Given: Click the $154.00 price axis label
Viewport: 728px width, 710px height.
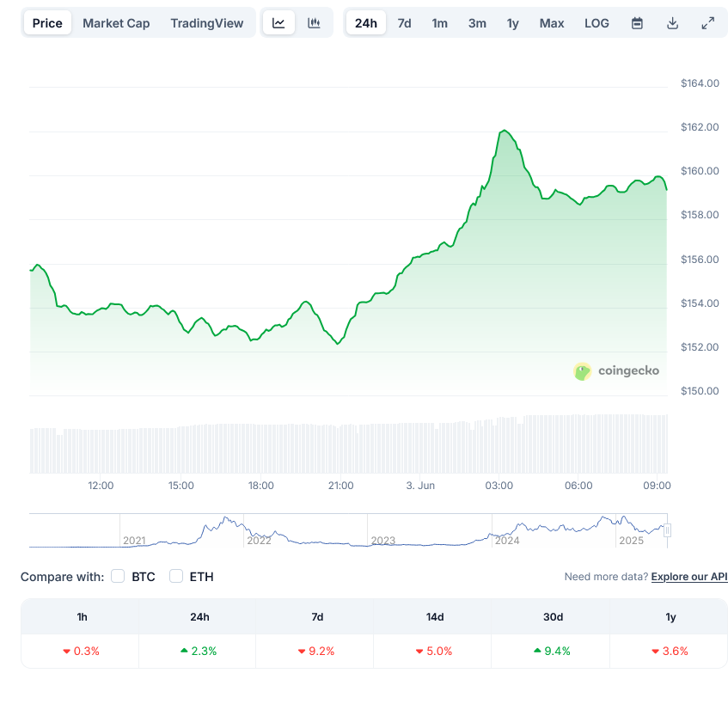Looking at the screenshot, I should pos(700,303).
